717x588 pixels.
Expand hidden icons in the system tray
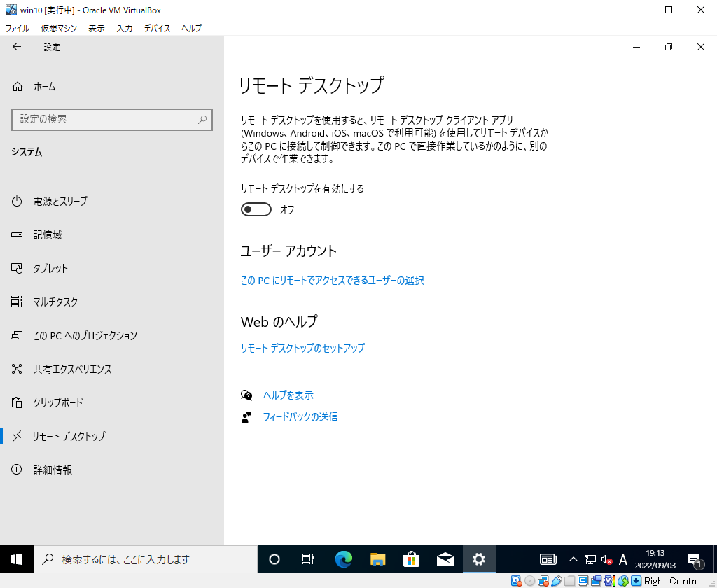(573, 559)
